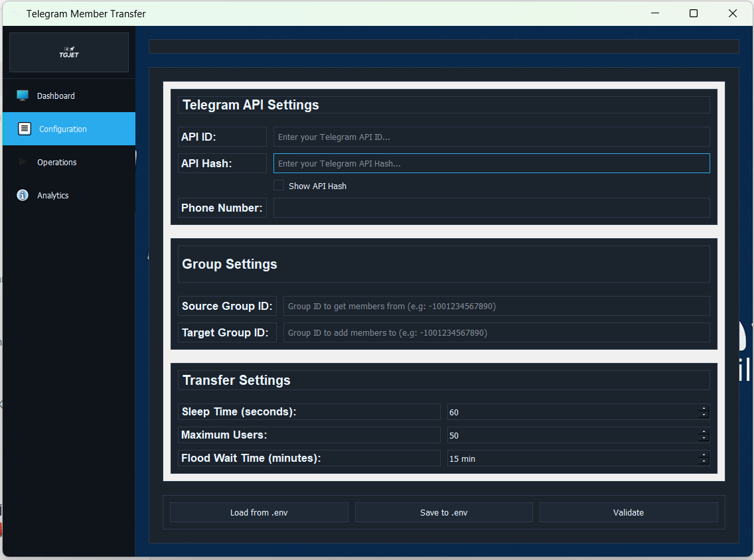Click the Operations play arrow icon
The width and height of the screenshot is (754, 560).
pos(23,162)
